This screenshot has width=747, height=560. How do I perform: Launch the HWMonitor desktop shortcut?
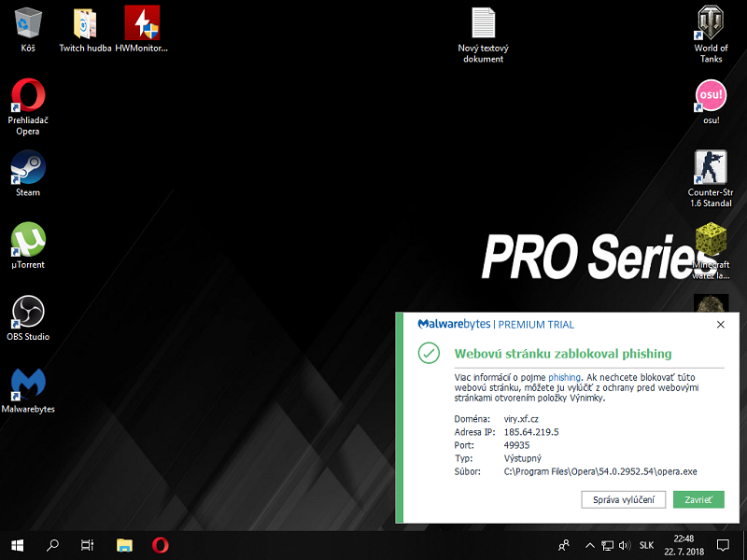point(142,29)
